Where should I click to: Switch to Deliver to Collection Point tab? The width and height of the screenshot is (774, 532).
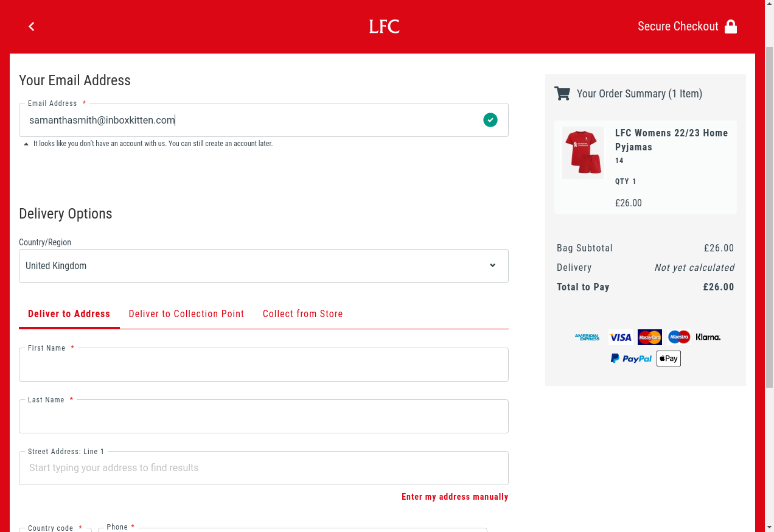click(x=186, y=314)
